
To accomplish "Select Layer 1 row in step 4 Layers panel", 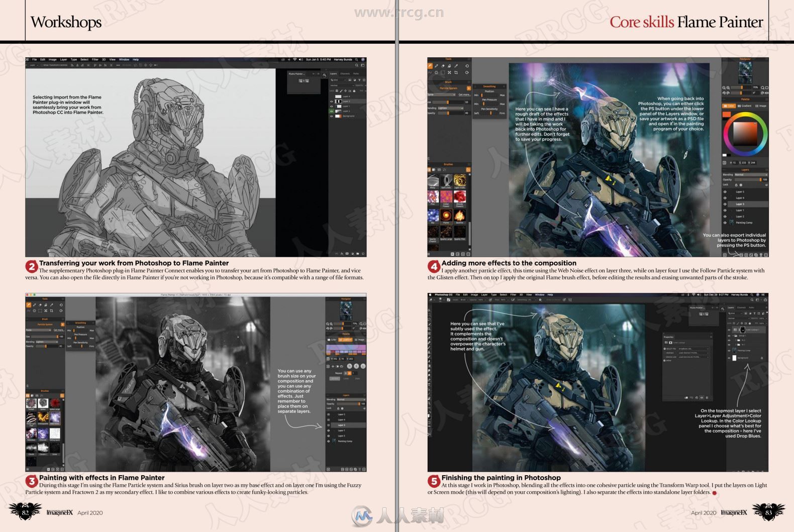I will (748, 210).
